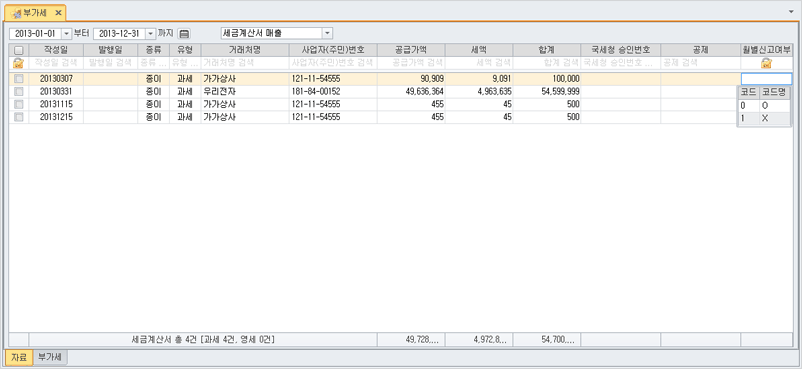802x369 pixels.
Task: Select the 우리전자 vendor cell
Action: click(x=245, y=92)
